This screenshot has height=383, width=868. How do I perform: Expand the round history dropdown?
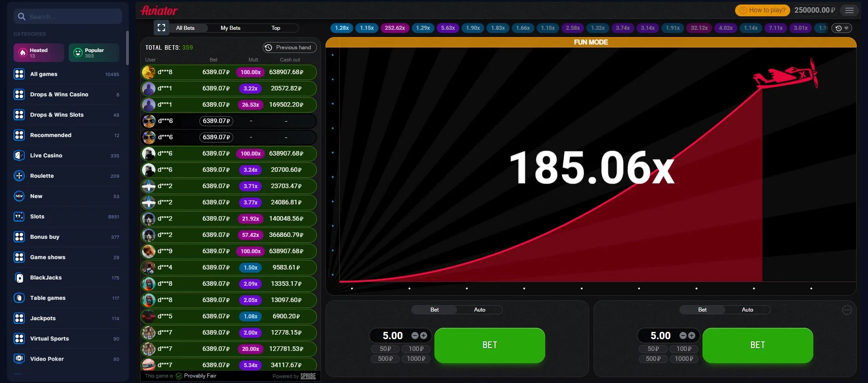842,28
